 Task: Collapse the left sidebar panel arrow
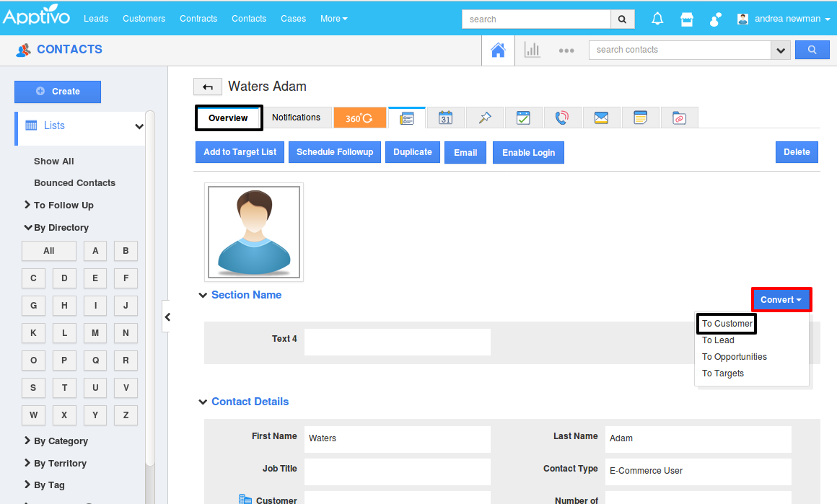(167, 317)
